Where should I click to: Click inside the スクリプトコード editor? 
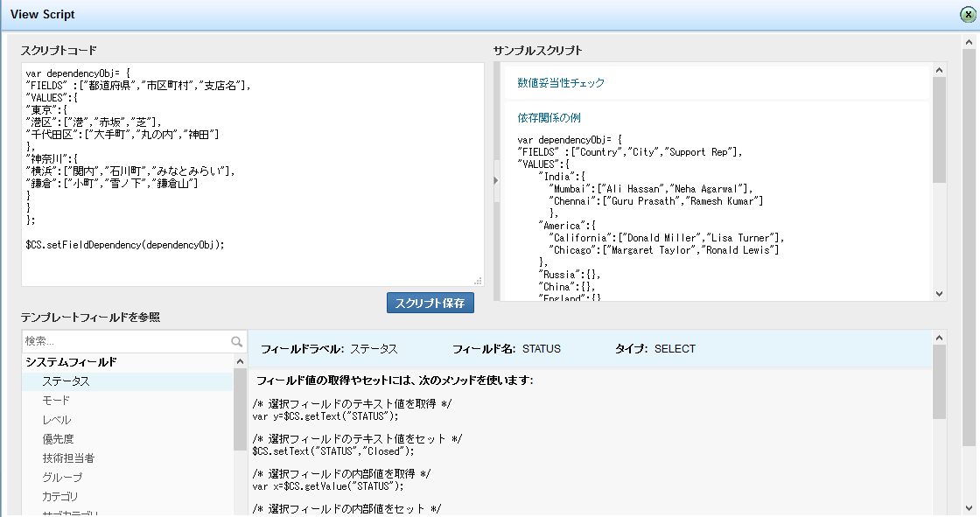(x=253, y=175)
